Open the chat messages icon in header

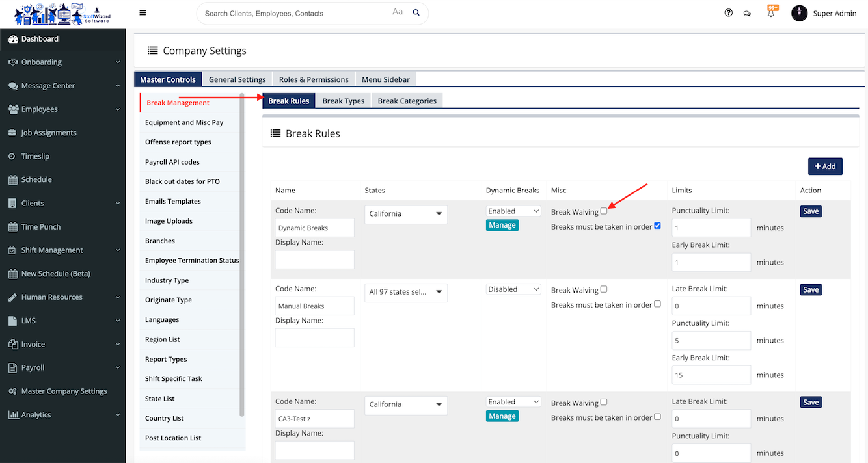click(747, 12)
